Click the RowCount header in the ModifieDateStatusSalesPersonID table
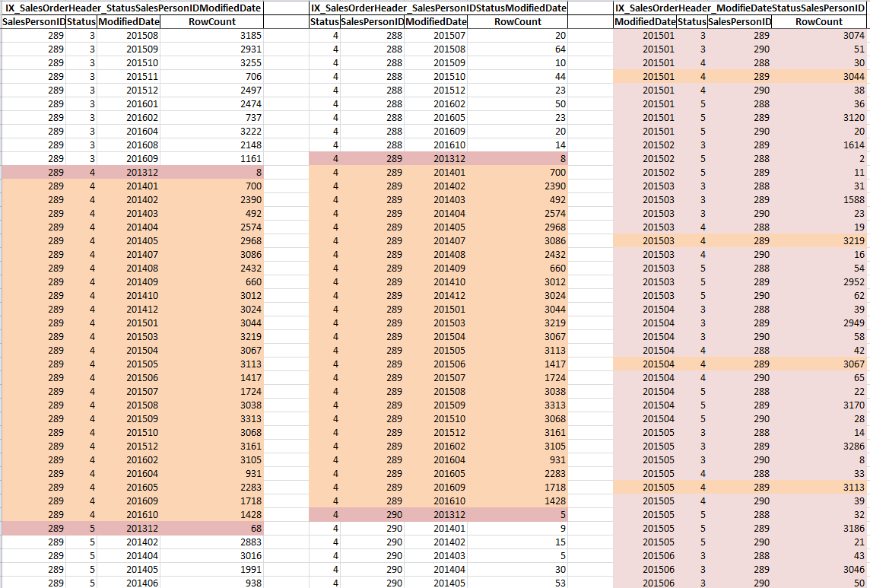Image resolution: width=870 pixels, height=588 pixels. 819,21
